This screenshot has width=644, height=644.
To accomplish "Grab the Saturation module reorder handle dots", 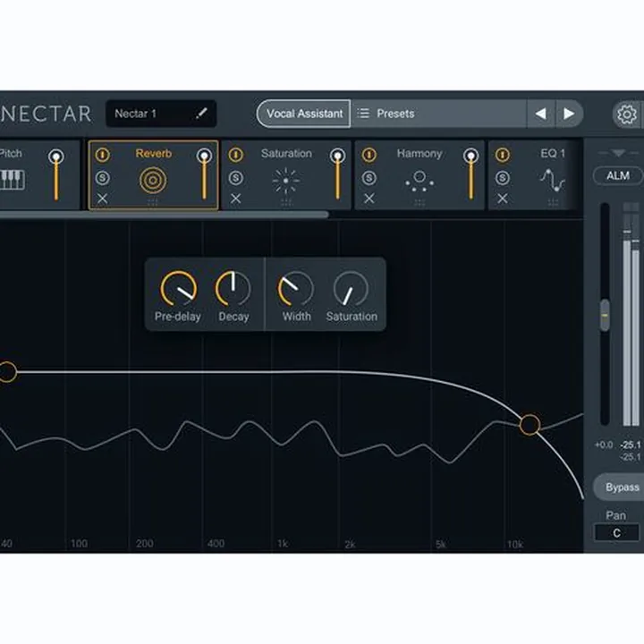I will pos(286,202).
